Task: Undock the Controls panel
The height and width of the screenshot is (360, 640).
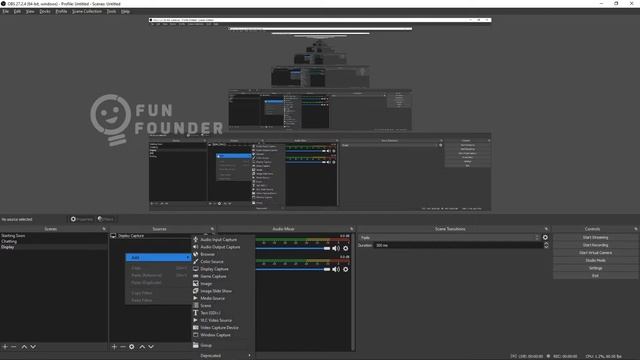Action: 636,229
